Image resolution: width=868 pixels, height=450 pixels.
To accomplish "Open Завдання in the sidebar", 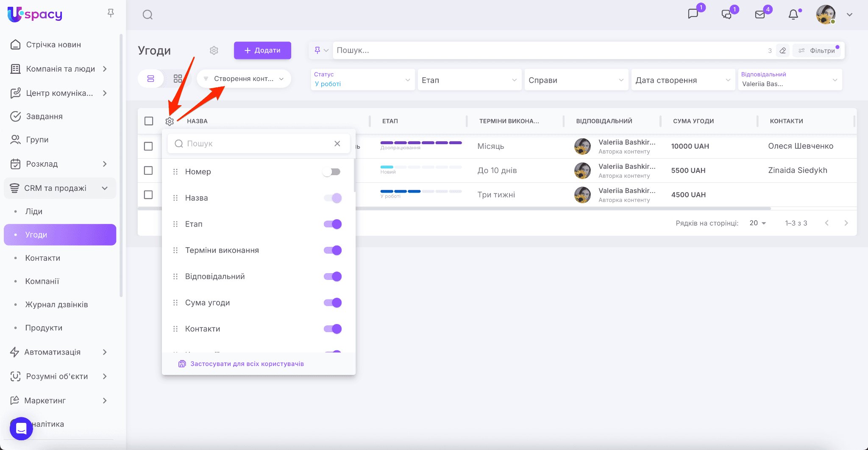I will [x=44, y=116].
